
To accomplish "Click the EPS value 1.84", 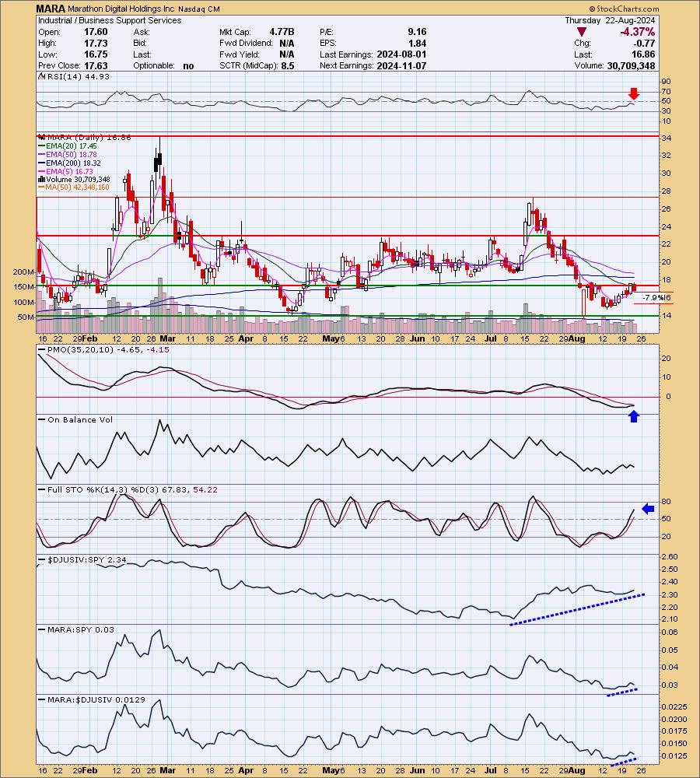I will pyautogui.click(x=418, y=43).
